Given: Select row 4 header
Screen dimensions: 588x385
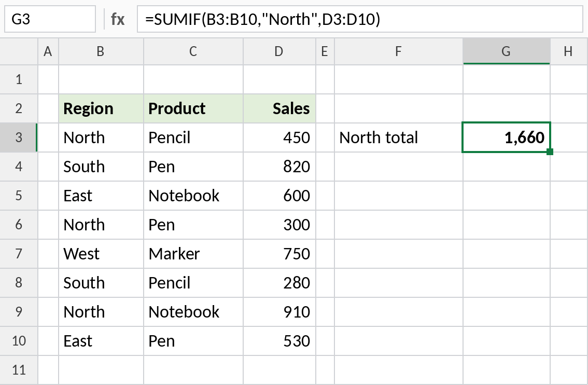Looking at the screenshot, I should tap(19, 167).
